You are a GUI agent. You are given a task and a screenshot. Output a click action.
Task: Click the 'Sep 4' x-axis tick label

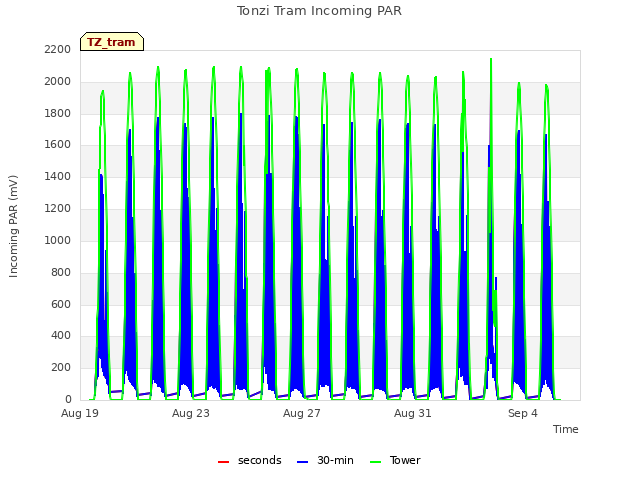523,413
